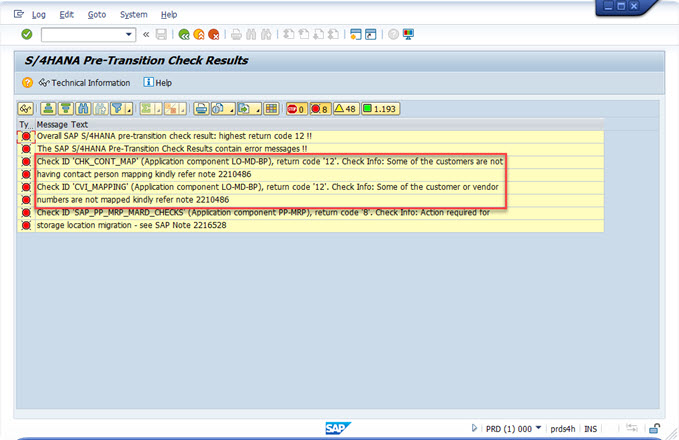Image resolution: width=679 pixels, height=440 pixels.
Task: Toggle the yellow warning messages filter showing 48
Action: (346, 109)
